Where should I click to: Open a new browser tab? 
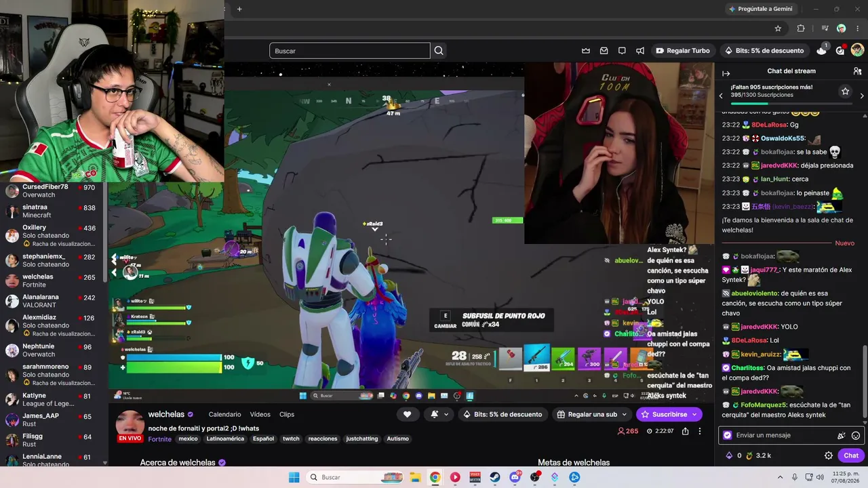239,9
